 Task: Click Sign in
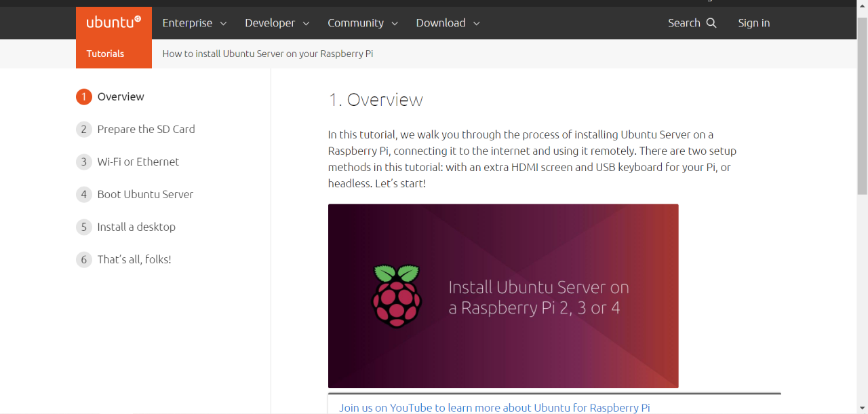click(x=754, y=23)
